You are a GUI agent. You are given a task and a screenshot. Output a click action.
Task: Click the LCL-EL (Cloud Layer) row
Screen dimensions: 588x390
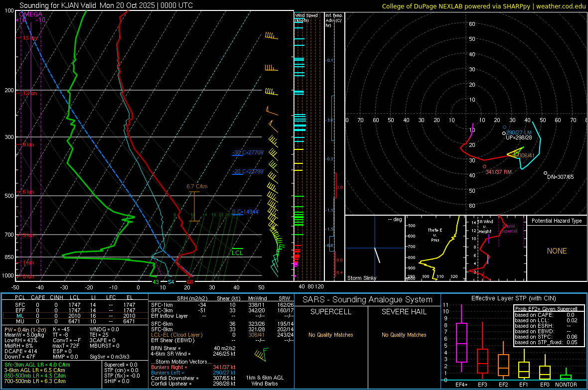coord(222,335)
